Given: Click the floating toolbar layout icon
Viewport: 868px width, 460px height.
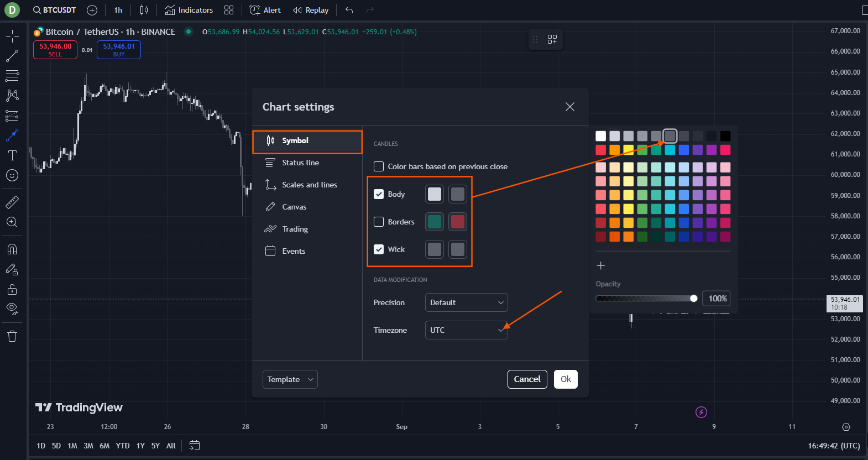Looking at the screenshot, I should (x=552, y=39).
